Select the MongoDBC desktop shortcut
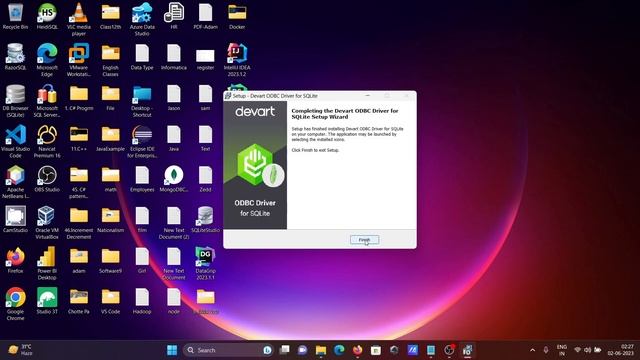 (x=174, y=179)
